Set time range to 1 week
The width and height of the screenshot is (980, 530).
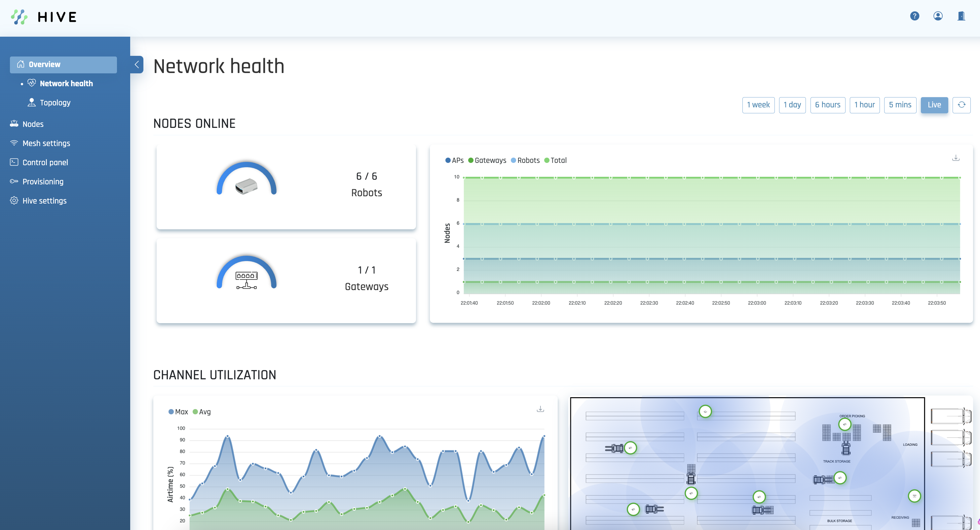tap(758, 105)
